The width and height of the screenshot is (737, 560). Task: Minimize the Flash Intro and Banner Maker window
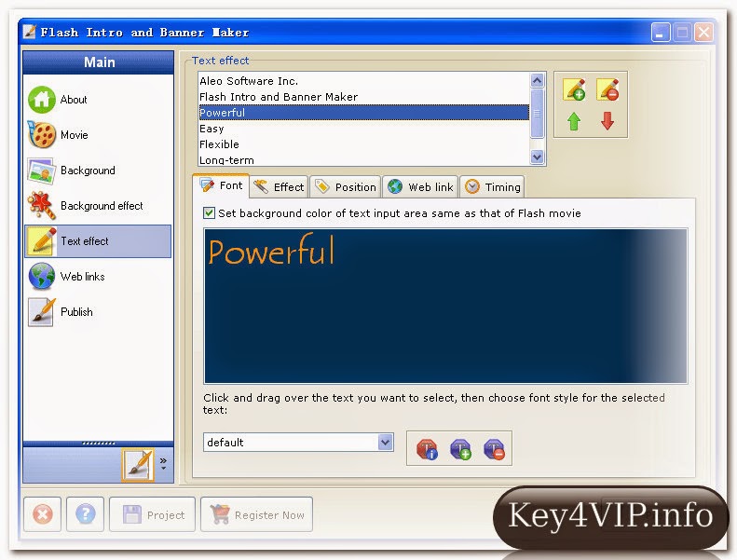tap(661, 33)
